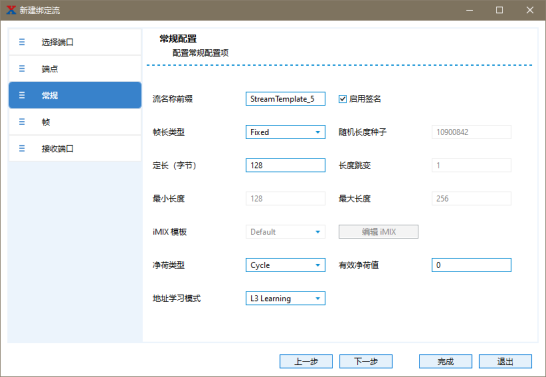
Task: Click the list icon beside 端点
Action: click(22, 69)
